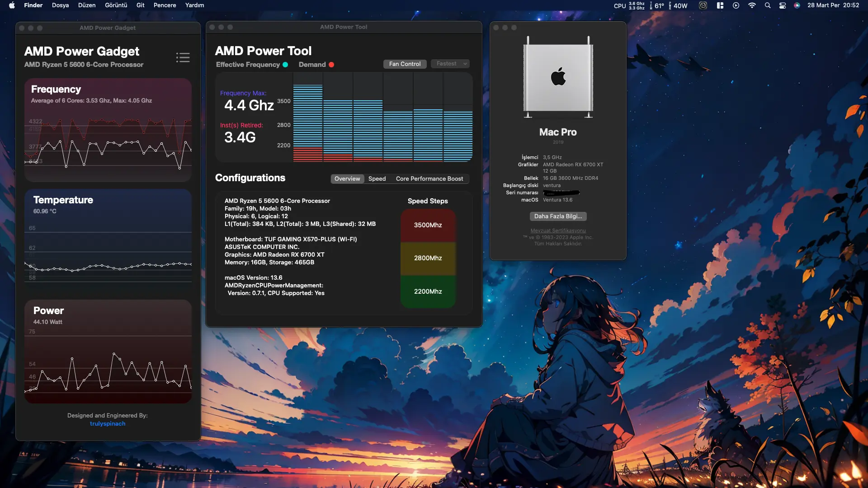Image resolution: width=868 pixels, height=488 pixels.
Task: Click 'Average of 6 Cores' frequency summary
Action: (91, 100)
